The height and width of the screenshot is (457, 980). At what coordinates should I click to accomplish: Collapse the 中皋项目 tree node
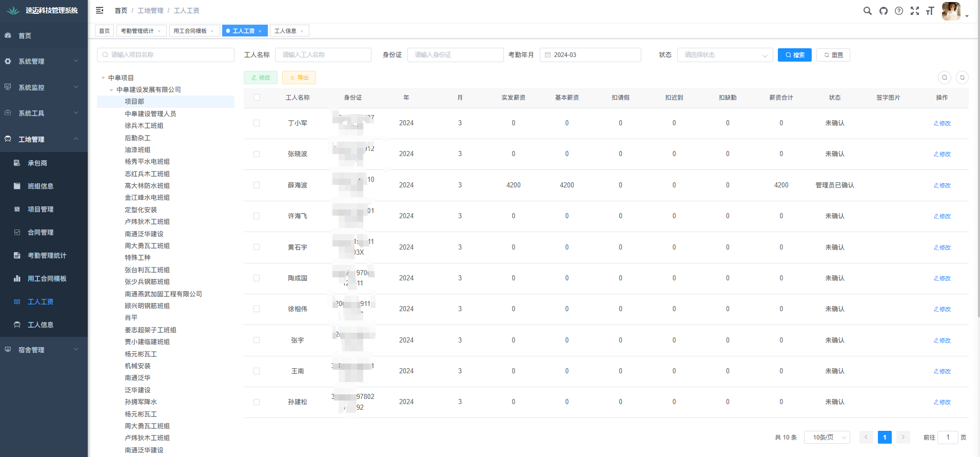tap(103, 78)
